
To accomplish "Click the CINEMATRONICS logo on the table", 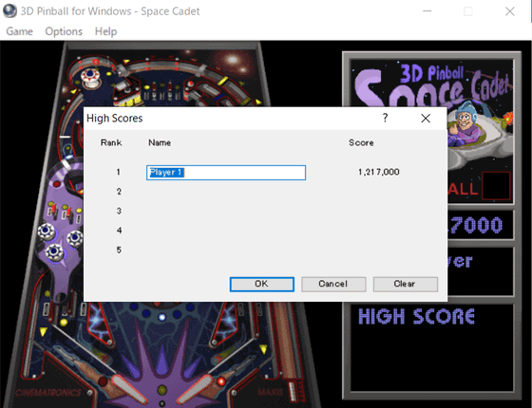I will [47, 393].
